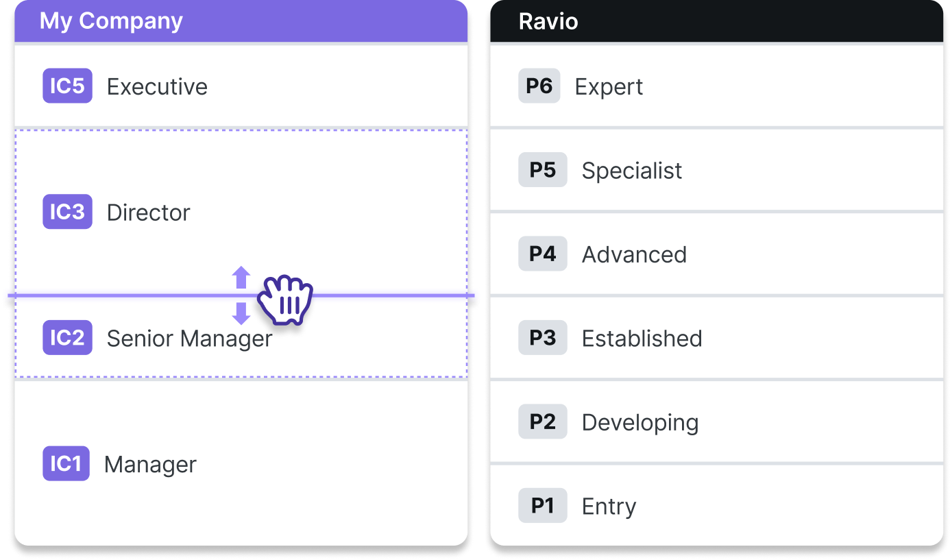Image resolution: width=950 pixels, height=560 pixels.
Task: Click the up arrow on divider handle
Action: [241, 278]
